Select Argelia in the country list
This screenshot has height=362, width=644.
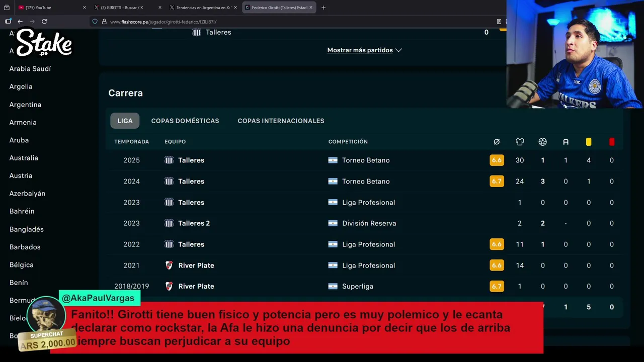tap(21, 86)
